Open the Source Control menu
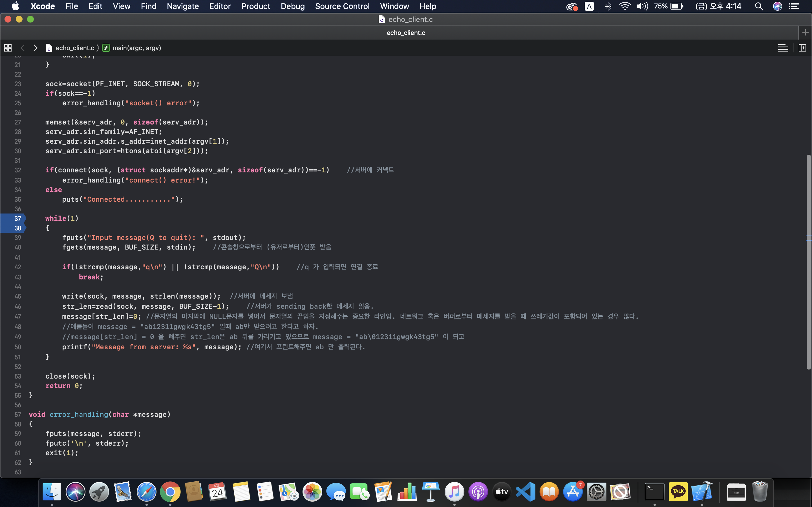The height and width of the screenshot is (507, 812). [x=342, y=6]
